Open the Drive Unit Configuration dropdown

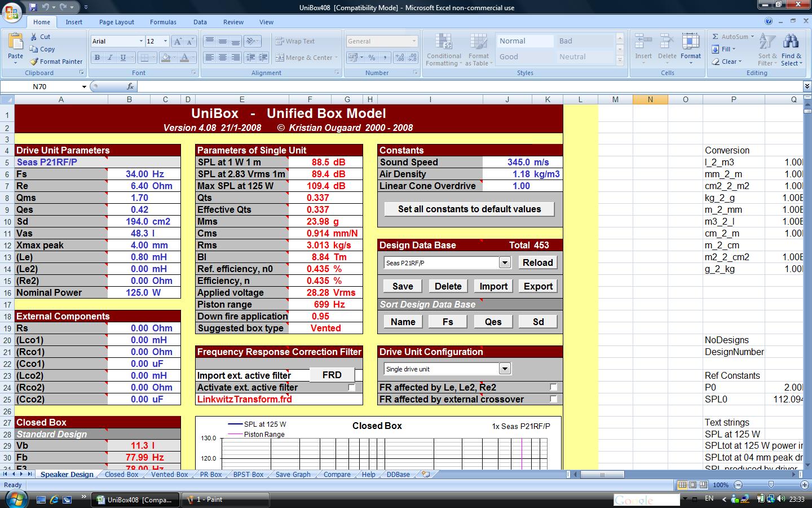click(x=505, y=369)
